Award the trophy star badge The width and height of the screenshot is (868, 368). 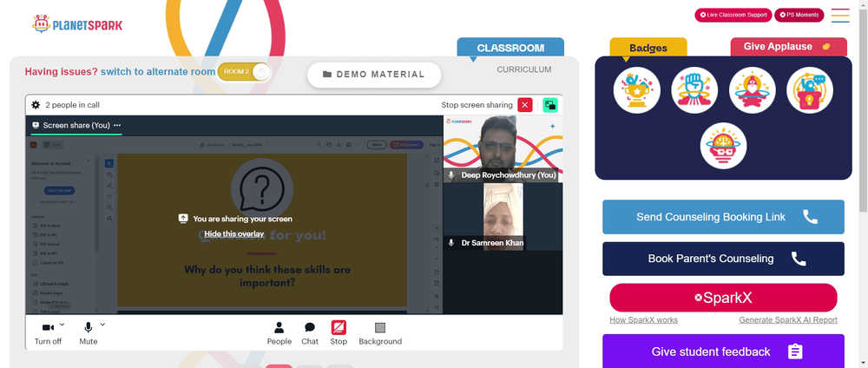click(x=636, y=90)
